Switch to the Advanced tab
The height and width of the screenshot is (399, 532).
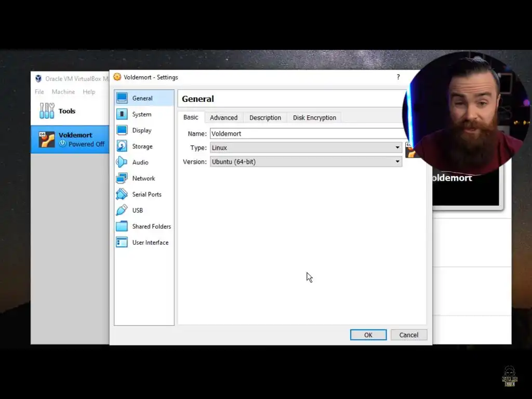(x=223, y=118)
